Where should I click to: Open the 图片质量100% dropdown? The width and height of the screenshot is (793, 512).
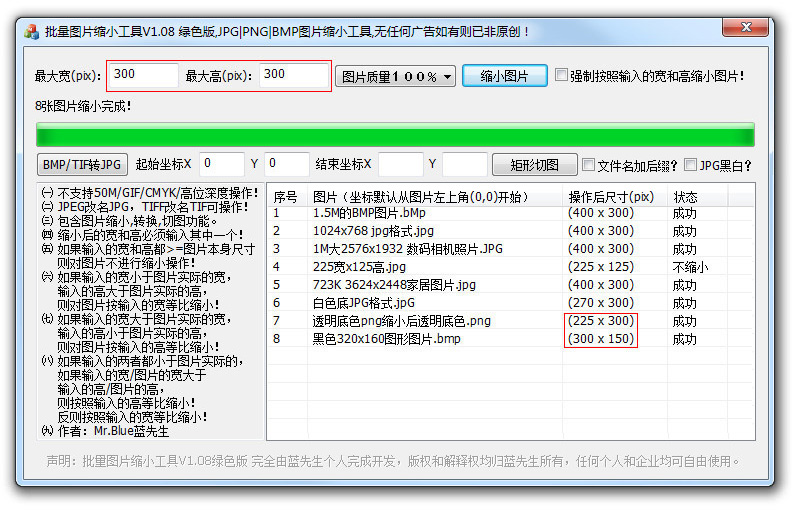click(x=395, y=76)
